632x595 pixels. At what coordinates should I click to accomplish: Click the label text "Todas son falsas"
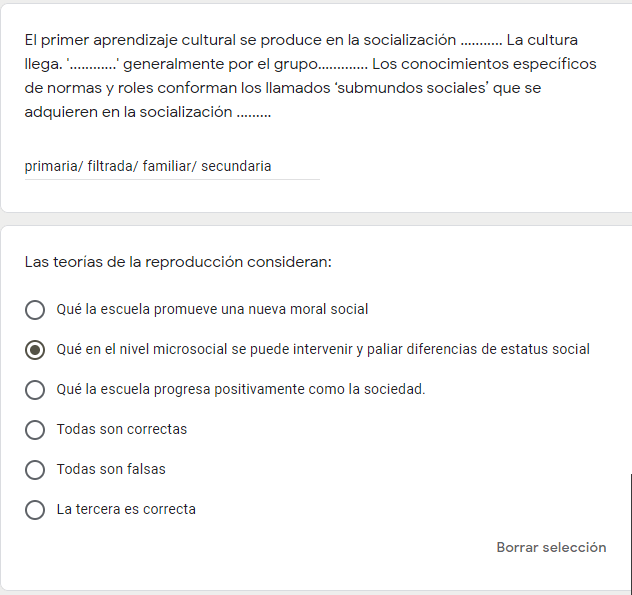click(111, 470)
